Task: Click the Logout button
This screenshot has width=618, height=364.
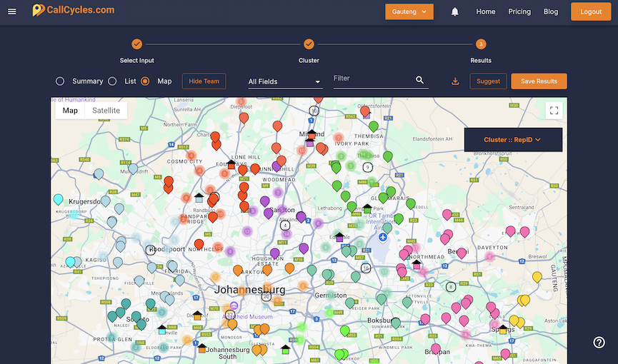Action: tap(591, 11)
